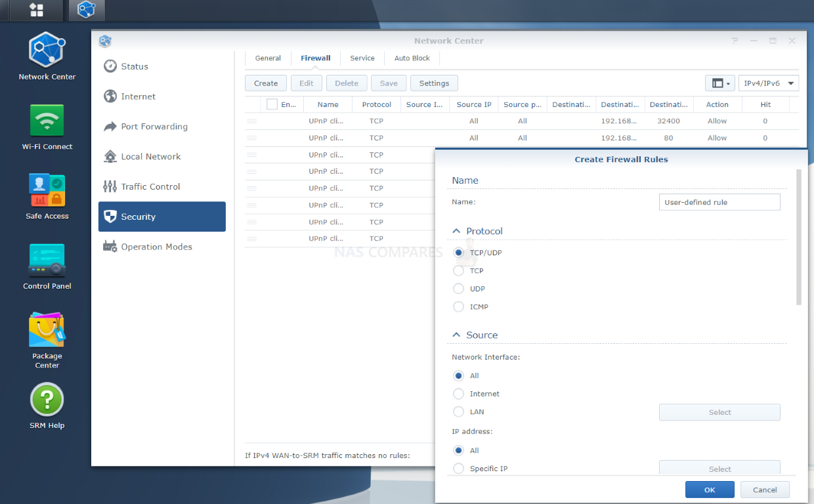The image size is (814, 504).
Task: Click the Network Center taskbar icon
Action: point(86,10)
